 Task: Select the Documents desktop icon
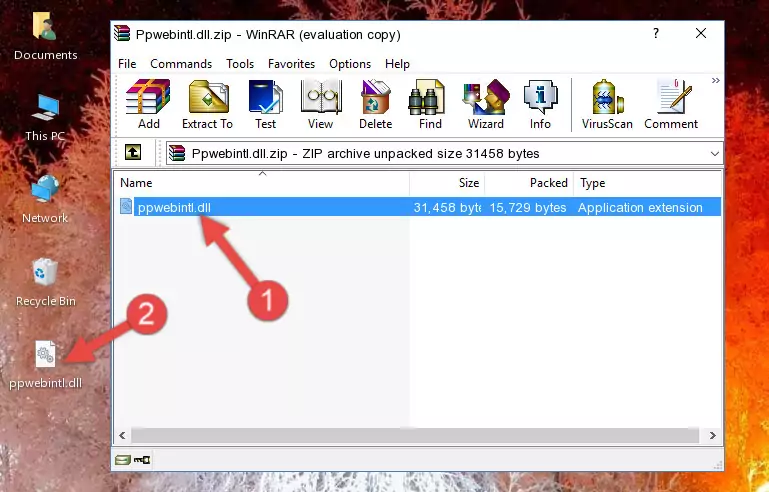click(x=45, y=37)
